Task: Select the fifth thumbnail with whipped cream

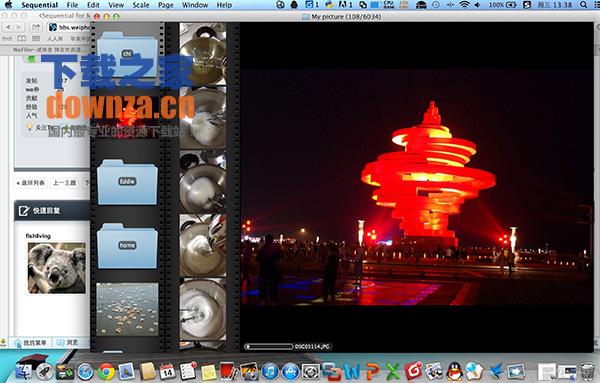Action: pyautogui.click(x=203, y=309)
